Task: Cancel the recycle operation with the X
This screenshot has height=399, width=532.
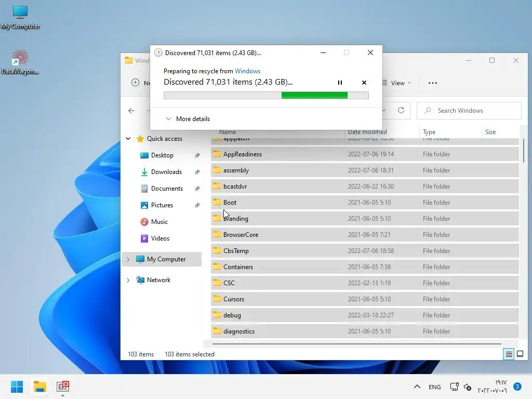Action: (364, 83)
